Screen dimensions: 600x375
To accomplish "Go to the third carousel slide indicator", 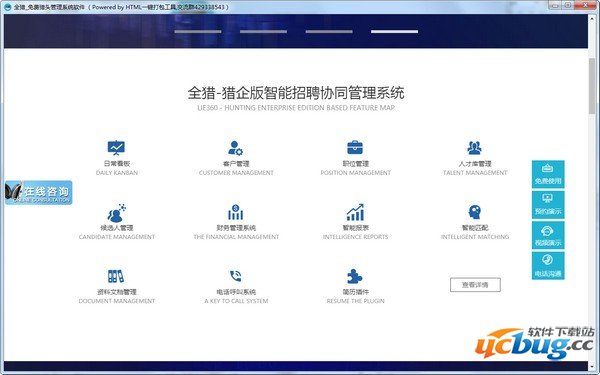I will (x=329, y=32).
